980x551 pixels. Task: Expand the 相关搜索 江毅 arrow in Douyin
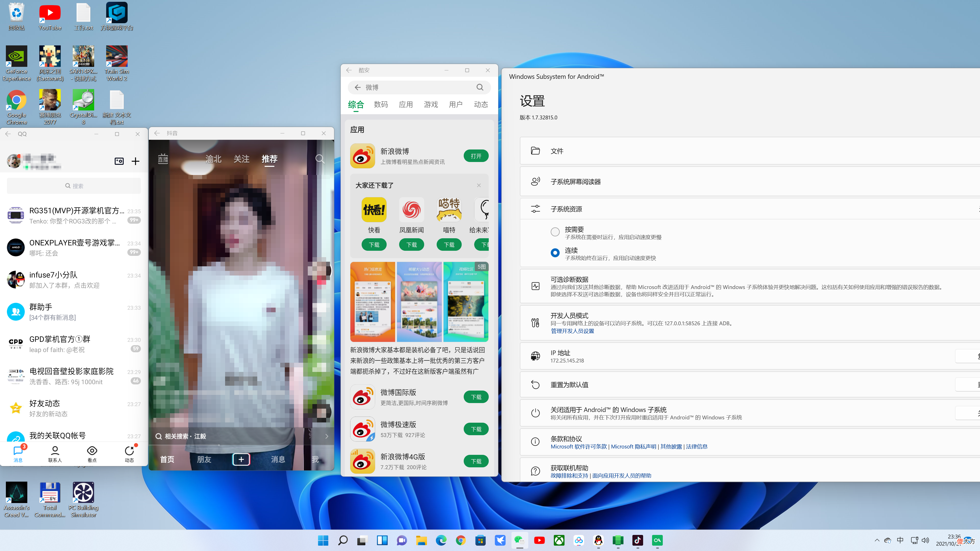pos(327,436)
